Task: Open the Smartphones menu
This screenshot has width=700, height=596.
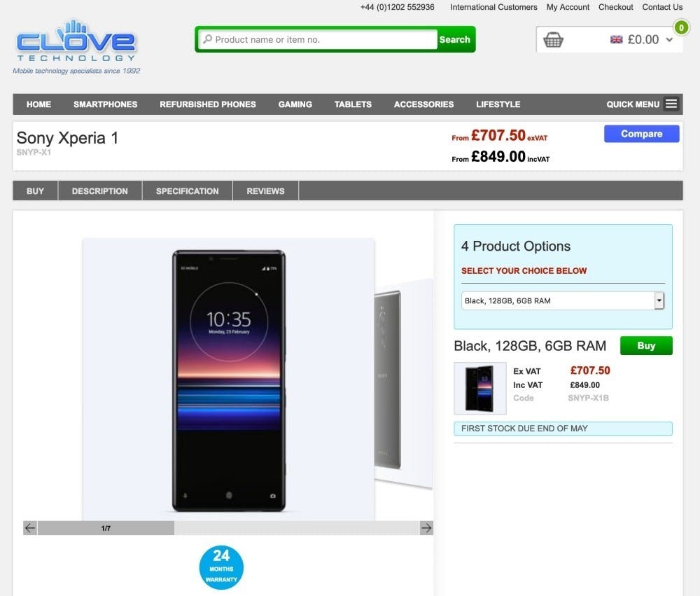Action: [106, 104]
